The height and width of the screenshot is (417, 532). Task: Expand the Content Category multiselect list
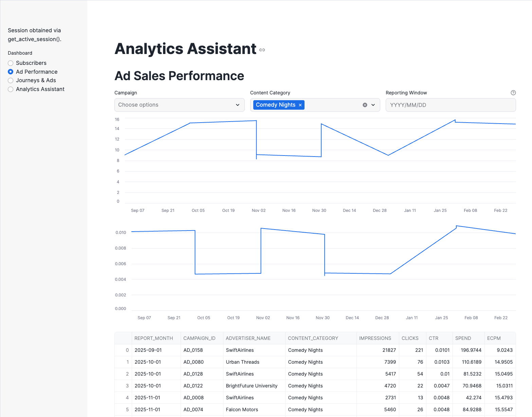(333, 105)
